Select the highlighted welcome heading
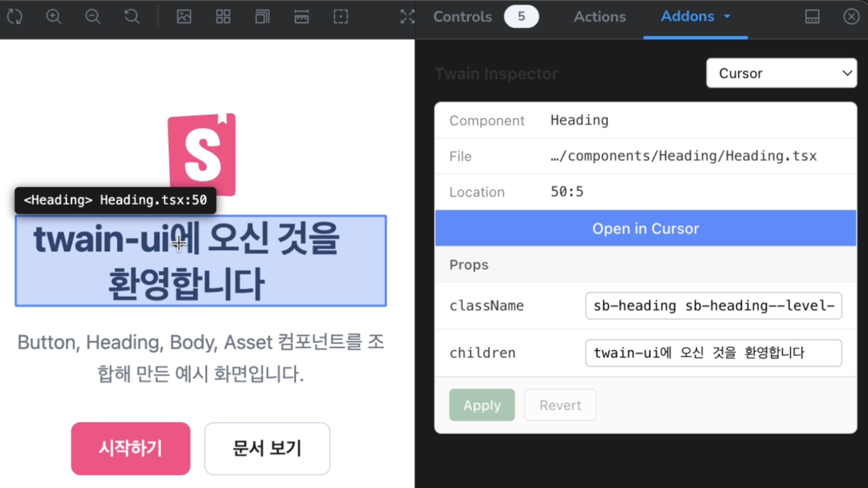The height and width of the screenshot is (488, 868). pyautogui.click(x=201, y=261)
